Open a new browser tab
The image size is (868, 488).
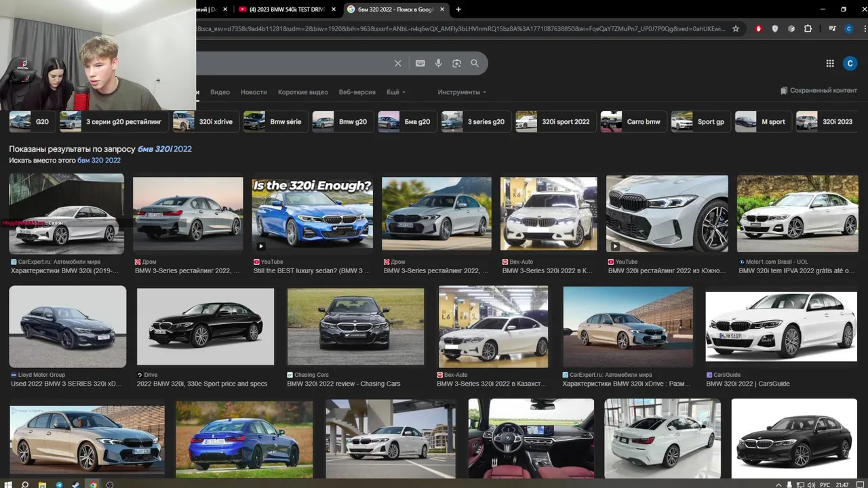pyautogui.click(x=458, y=9)
